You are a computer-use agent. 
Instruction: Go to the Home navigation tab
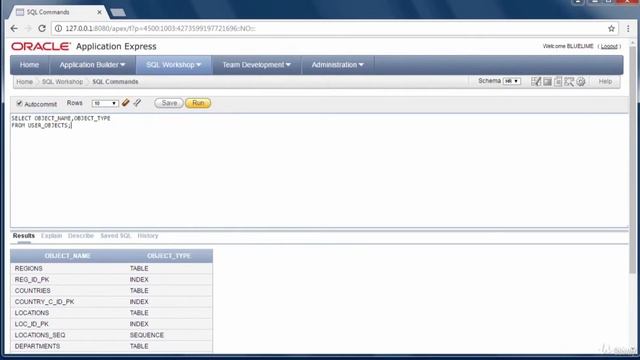coord(29,65)
